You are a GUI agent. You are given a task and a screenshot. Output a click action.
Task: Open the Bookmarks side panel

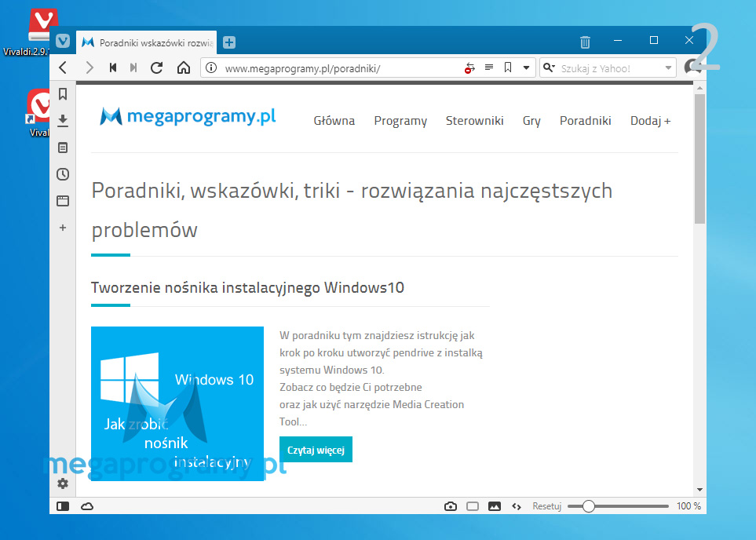pyautogui.click(x=63, y=94)
